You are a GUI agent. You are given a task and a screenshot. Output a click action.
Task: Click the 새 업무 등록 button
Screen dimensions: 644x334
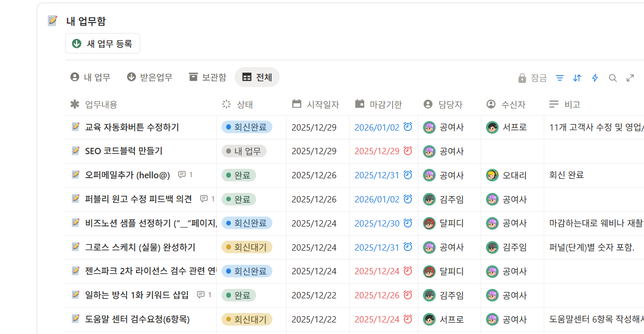102,43
